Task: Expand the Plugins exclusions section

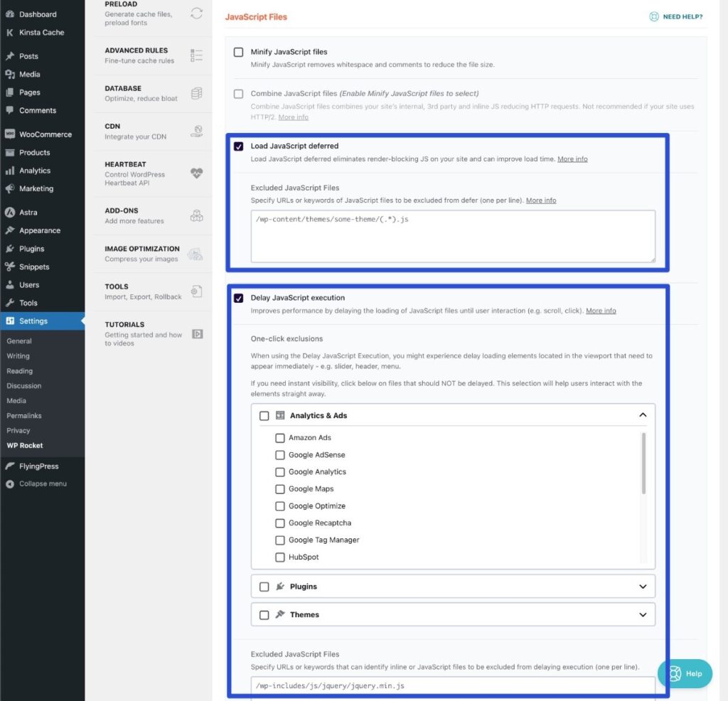Action: [643, 586]
